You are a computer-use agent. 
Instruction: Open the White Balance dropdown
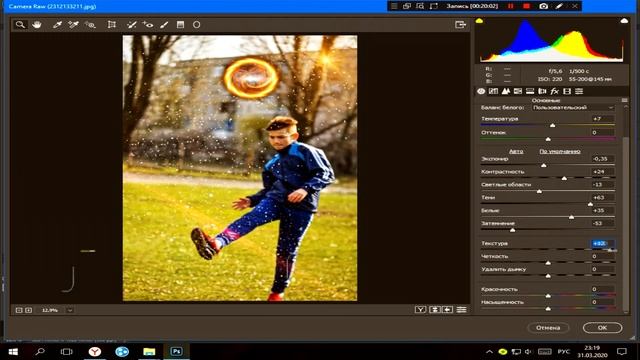tap(573, 108)
